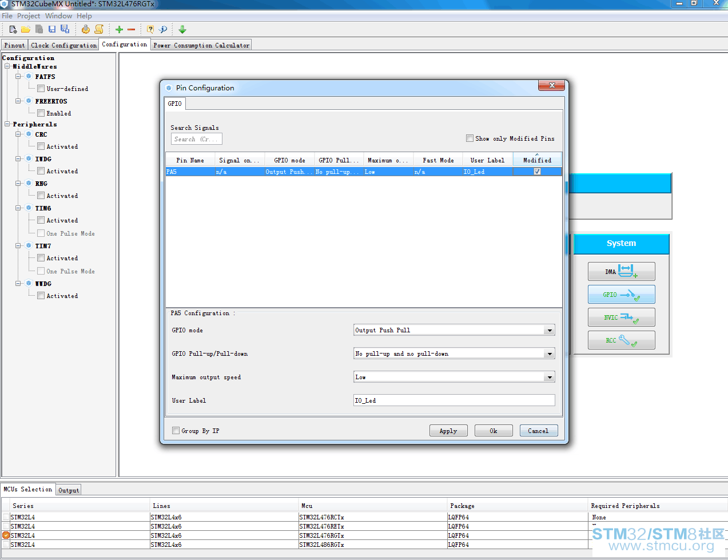Open the Maximum output speed dropdown
This screenshot has width=728, height=560.
(550, 377)
